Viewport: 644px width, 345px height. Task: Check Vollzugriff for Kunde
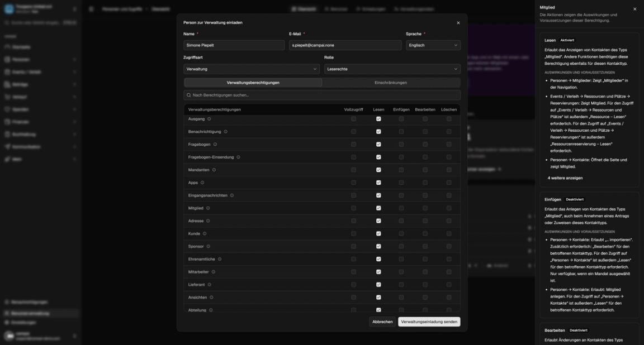tap(354, 233)
